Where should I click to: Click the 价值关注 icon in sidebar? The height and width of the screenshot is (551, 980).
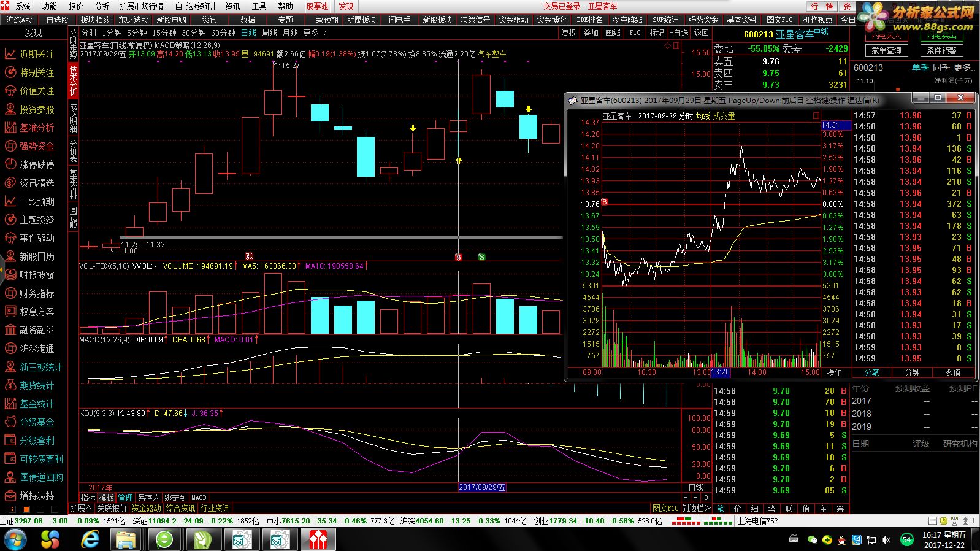(x=10, y=91)
